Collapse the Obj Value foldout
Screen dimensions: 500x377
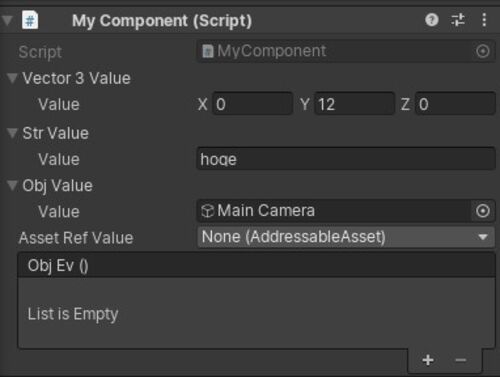[12, 185]
